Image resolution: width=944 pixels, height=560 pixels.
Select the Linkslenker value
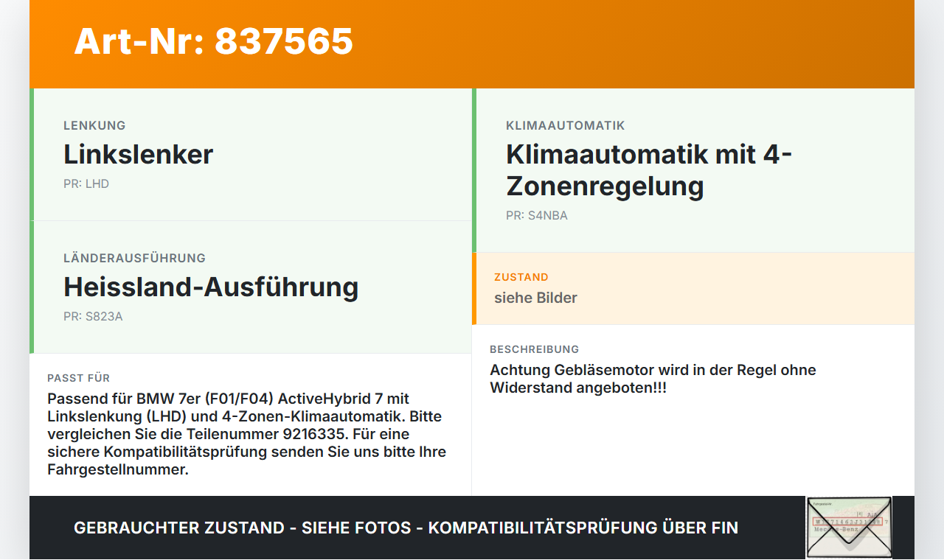[x=138, y=154]
